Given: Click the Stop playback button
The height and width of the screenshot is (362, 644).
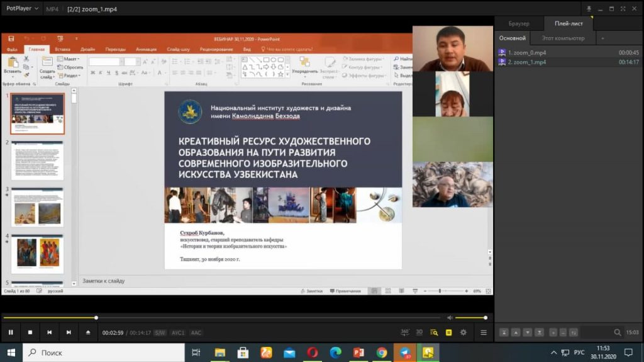Looking at the screenshot, I should 30,332.
